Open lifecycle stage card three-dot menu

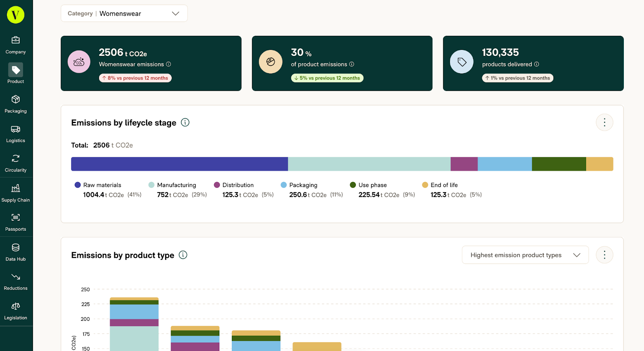coord(605,122)
